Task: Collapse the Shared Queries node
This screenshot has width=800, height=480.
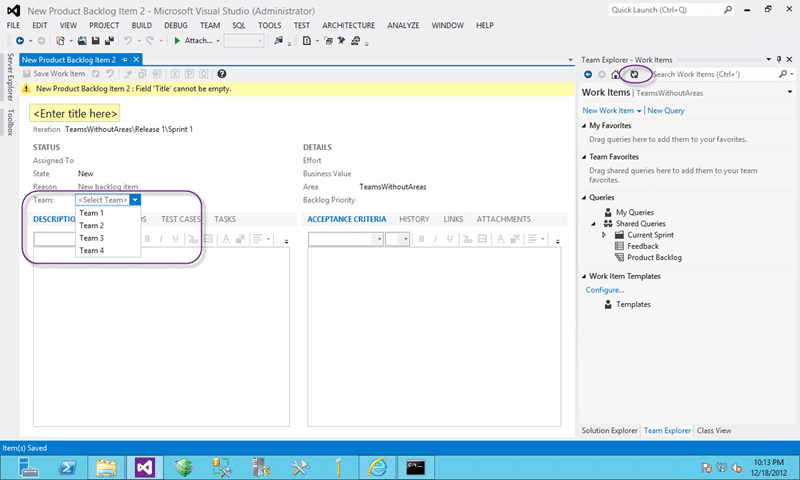Action: [593, 224]
